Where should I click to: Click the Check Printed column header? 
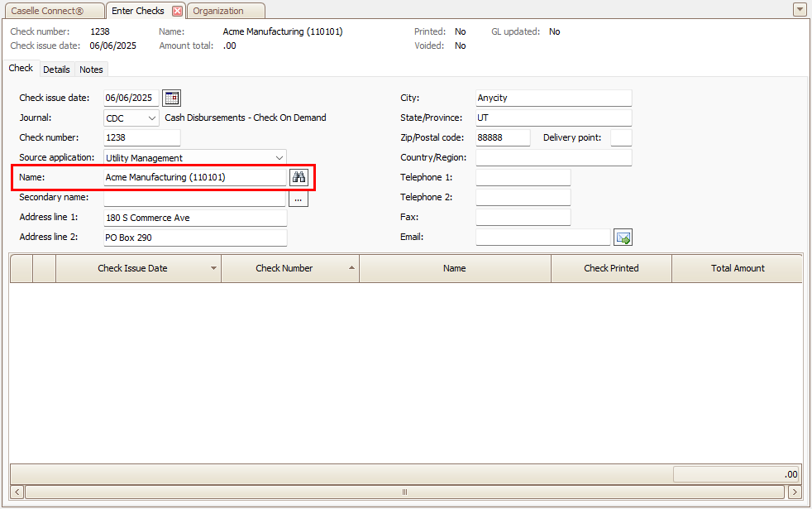pyautogui.click(x=611, y=268)
